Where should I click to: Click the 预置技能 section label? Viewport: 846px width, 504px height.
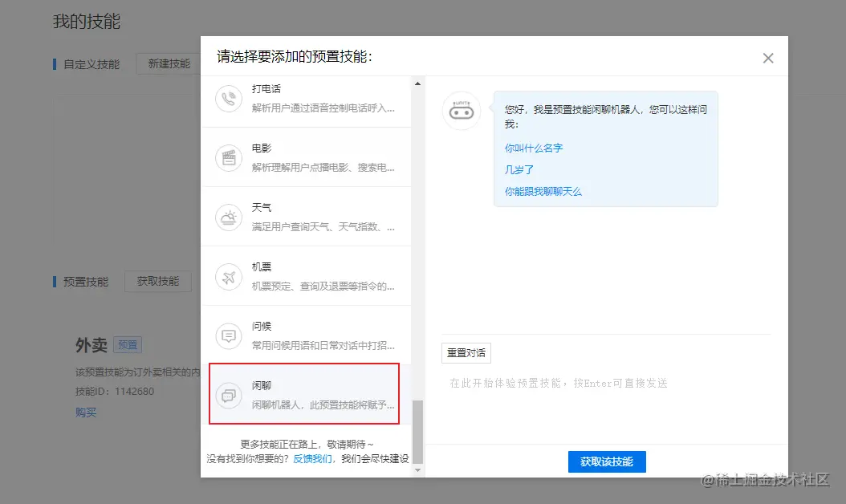pyautogui.click(x=86, y=282)
